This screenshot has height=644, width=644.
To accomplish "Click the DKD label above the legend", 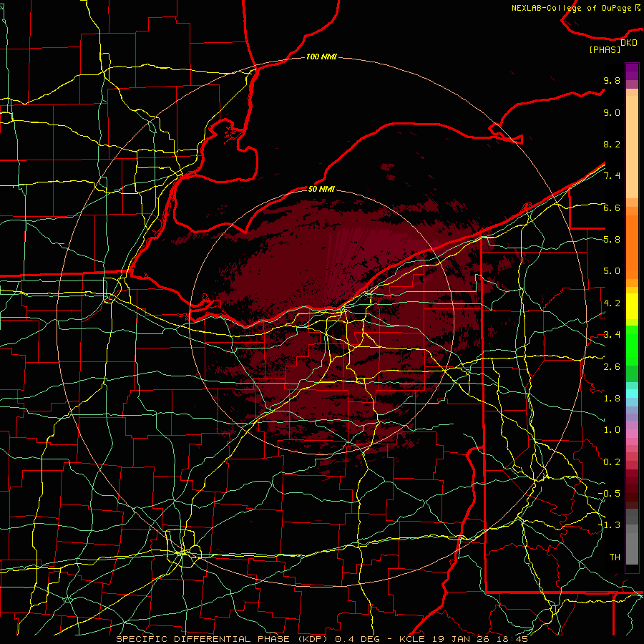I will tap(629, 43).
